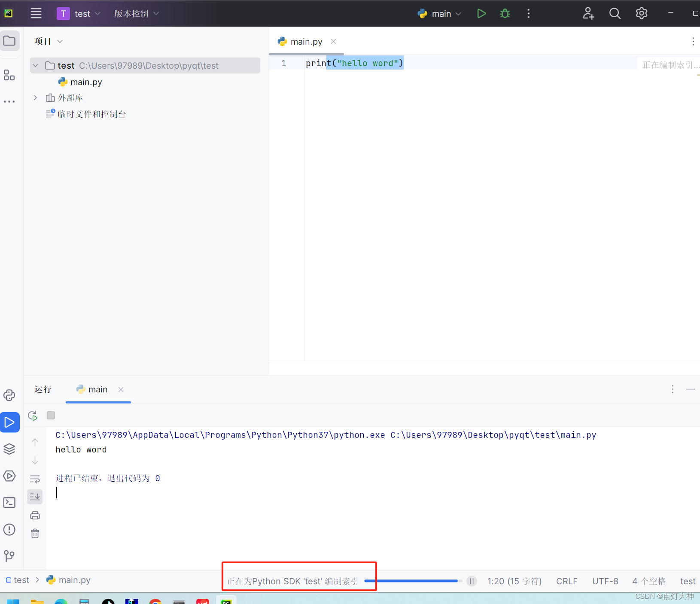This screenshot has width=700, height=604.
Task: Open the Terminal tool window icon
Action: point(9,503)
